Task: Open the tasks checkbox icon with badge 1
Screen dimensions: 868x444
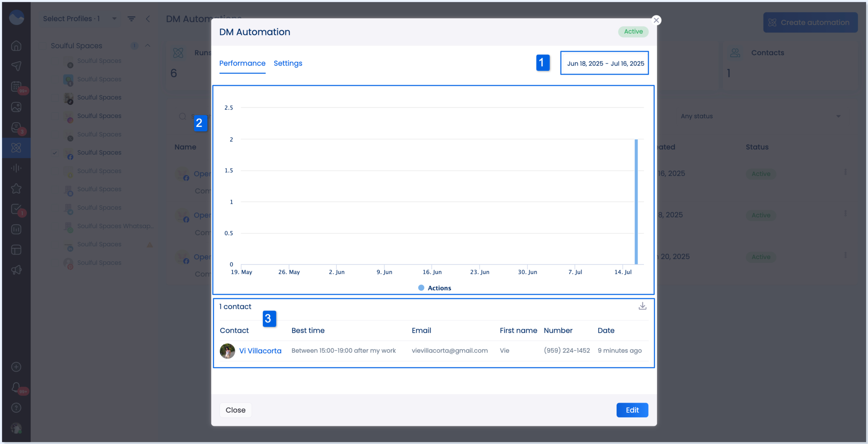Action: pyautogui.click(x=16, y=209)
